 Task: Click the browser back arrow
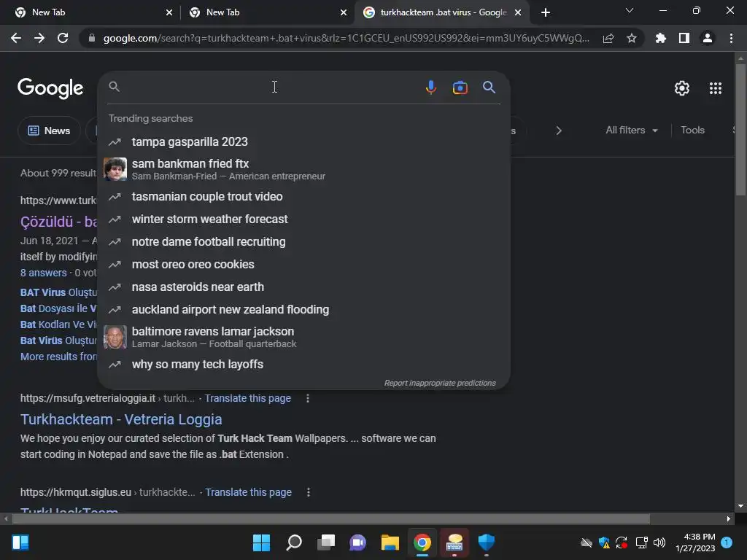tap(16, 38)
